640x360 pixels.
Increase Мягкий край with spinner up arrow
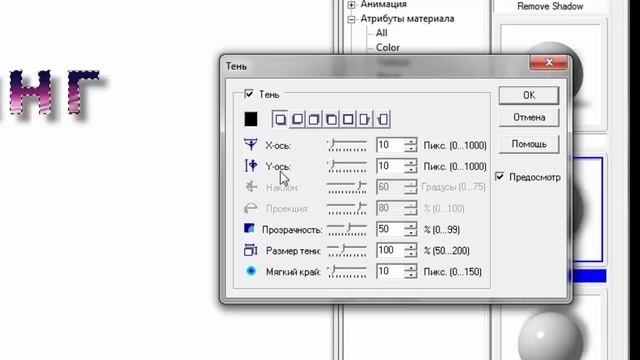(411, 268)
